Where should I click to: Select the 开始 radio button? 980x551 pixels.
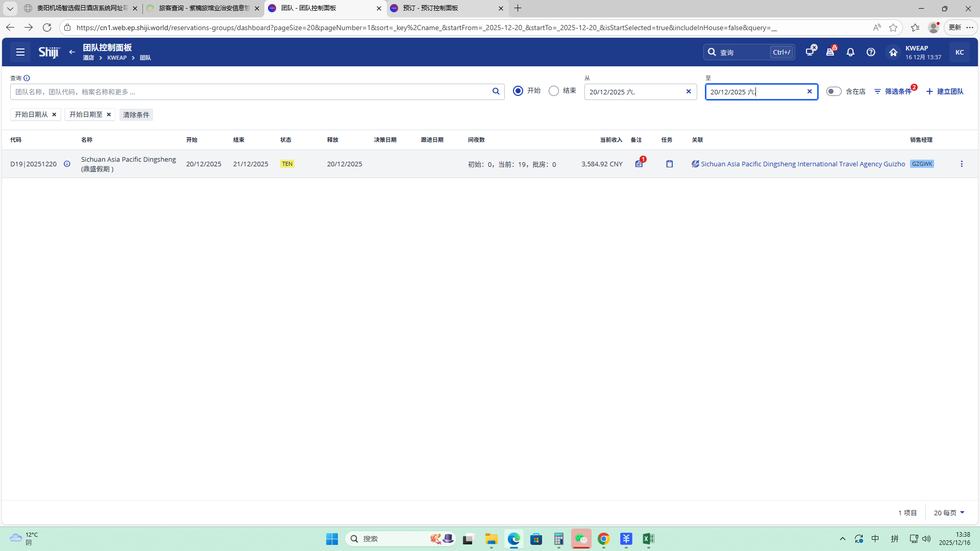coord(518,91)
